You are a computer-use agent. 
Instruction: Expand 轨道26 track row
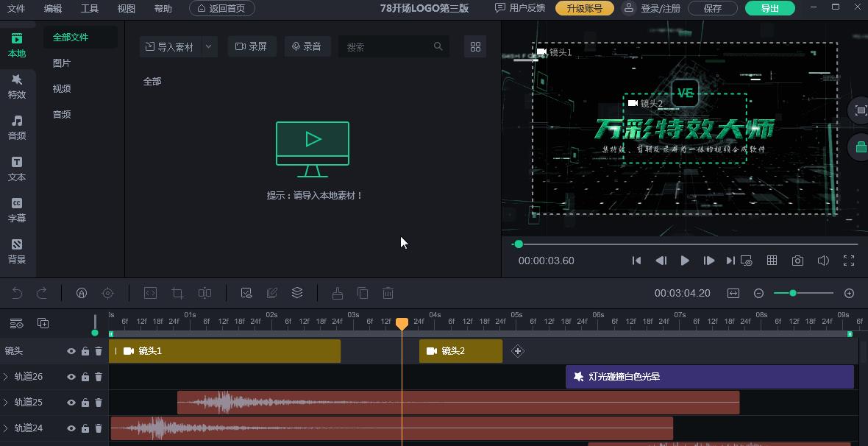6,377
